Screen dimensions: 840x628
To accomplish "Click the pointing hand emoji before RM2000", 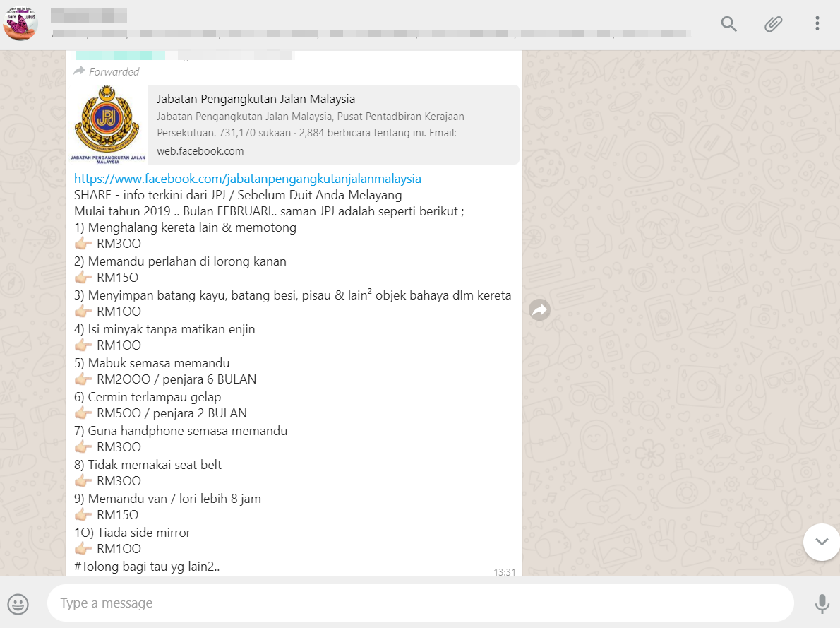I will pyautogui.click(x=83, y=379).
